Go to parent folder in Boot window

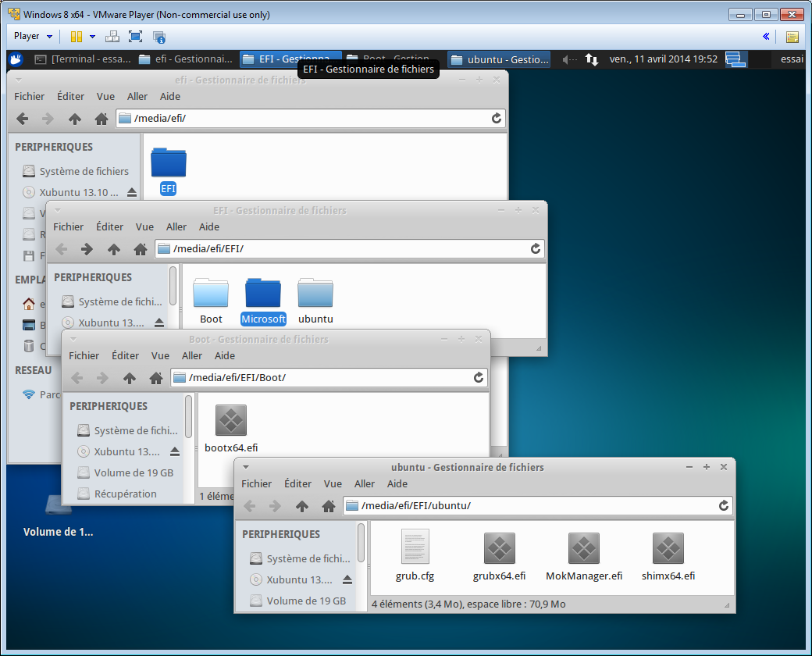point(130,378)
